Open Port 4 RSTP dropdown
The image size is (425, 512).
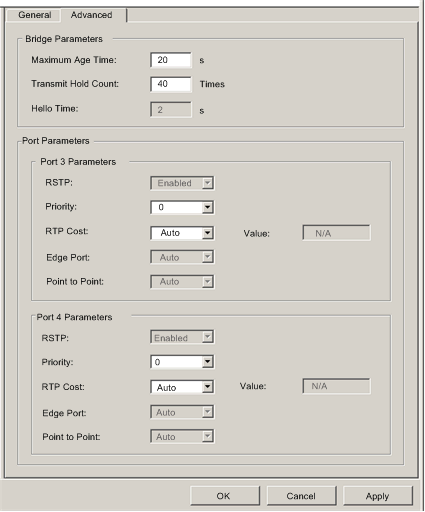point(182,337)
